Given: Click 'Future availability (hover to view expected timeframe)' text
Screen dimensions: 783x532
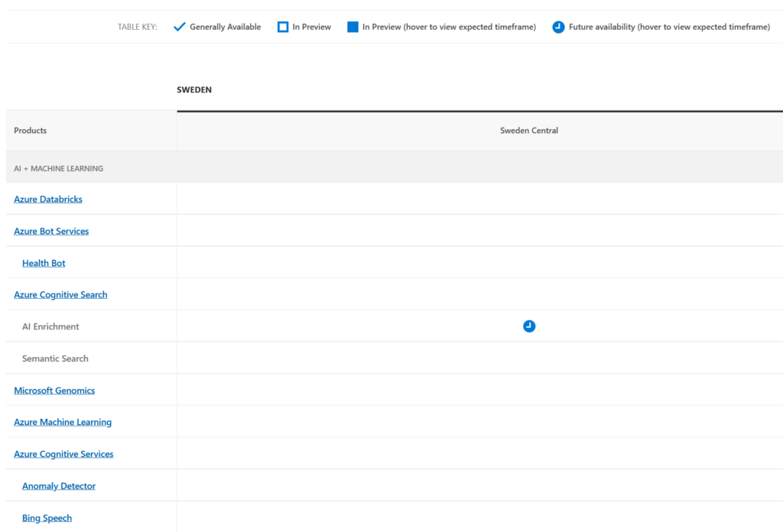Looking at the screenshot, I should coord(669,27).
